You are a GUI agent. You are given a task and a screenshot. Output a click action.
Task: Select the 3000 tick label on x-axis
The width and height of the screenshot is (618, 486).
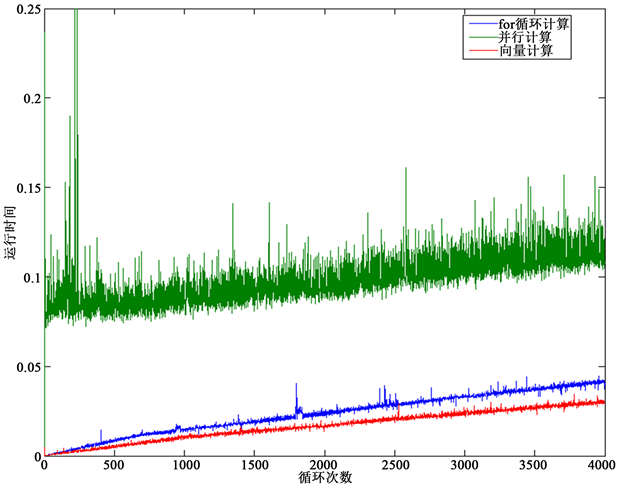[465, 466]
